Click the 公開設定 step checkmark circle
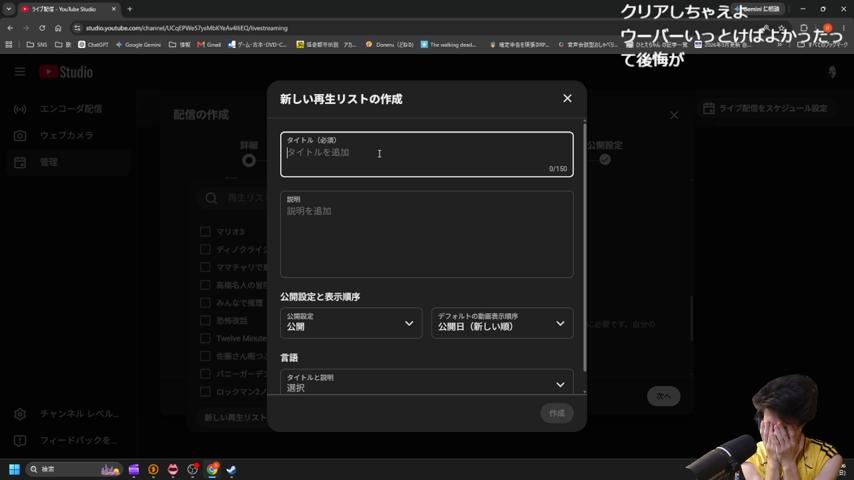Viewport: 854px width, 480px height. (x=605, y=159)
